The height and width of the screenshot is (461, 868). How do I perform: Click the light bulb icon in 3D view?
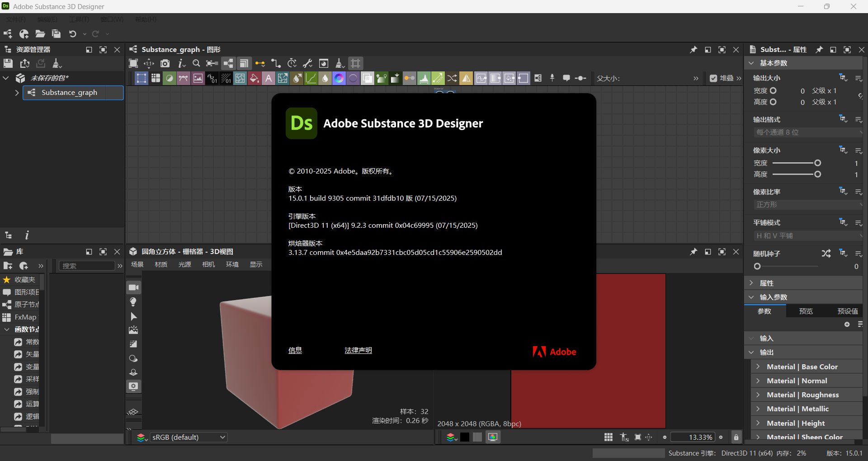pyautogui.click(x=133, y=302)
